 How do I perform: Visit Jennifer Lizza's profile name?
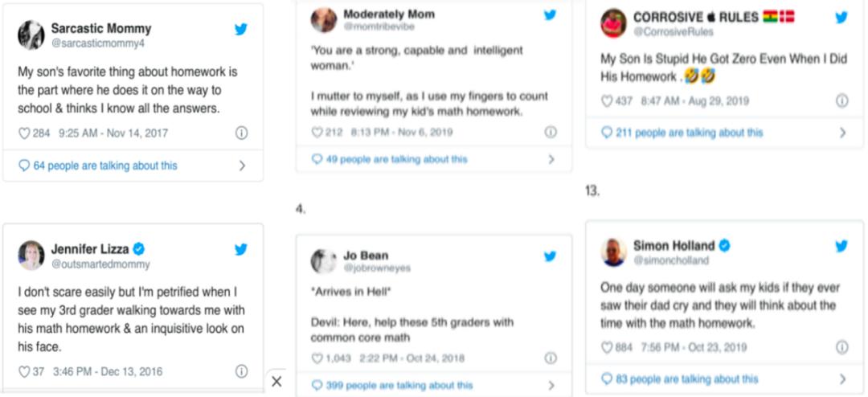(90, 248)
